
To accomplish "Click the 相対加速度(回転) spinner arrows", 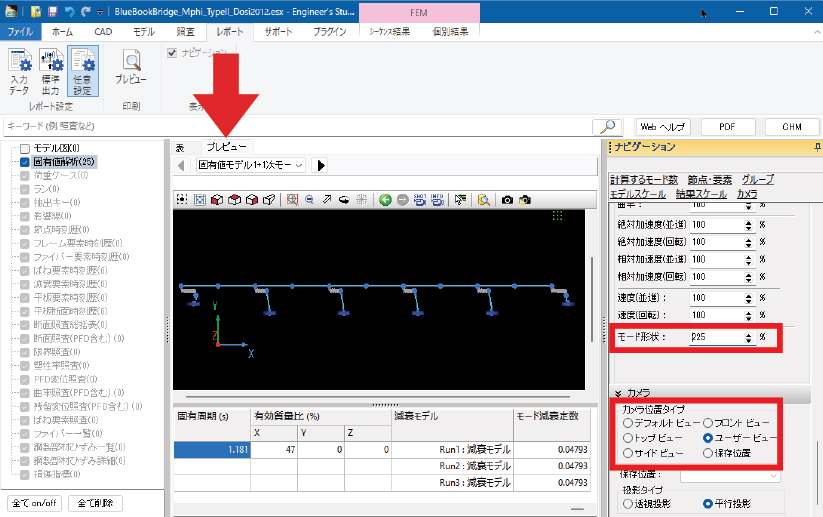I will click(x=749, y=277).
